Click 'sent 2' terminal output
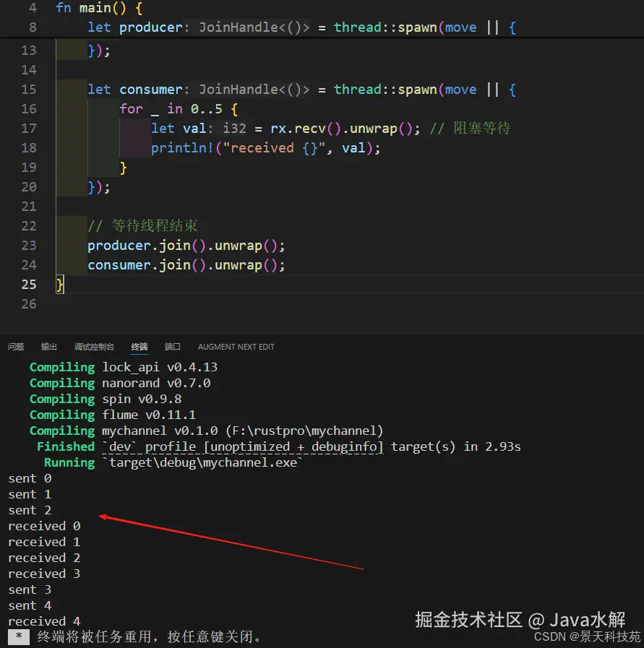The width and height of the screenshot is (644, 648). click(30, 510)
